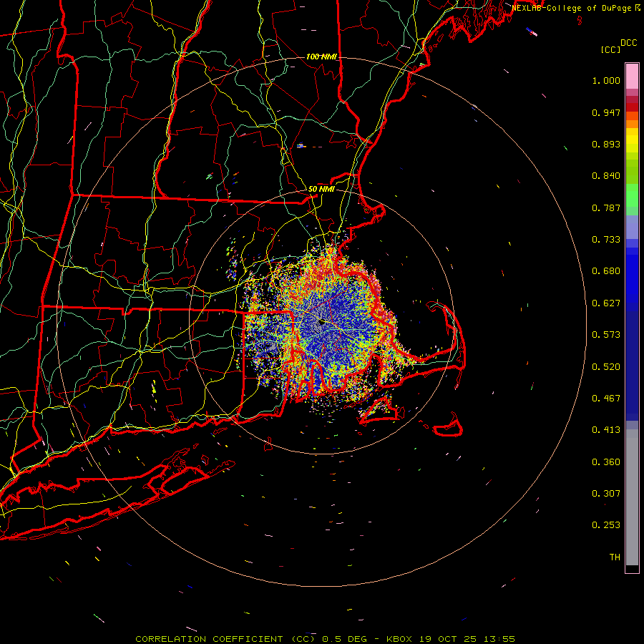This screenshot has height=644, width=644.
Task: Select the 0.680 scale value
Action: [606, 271]
